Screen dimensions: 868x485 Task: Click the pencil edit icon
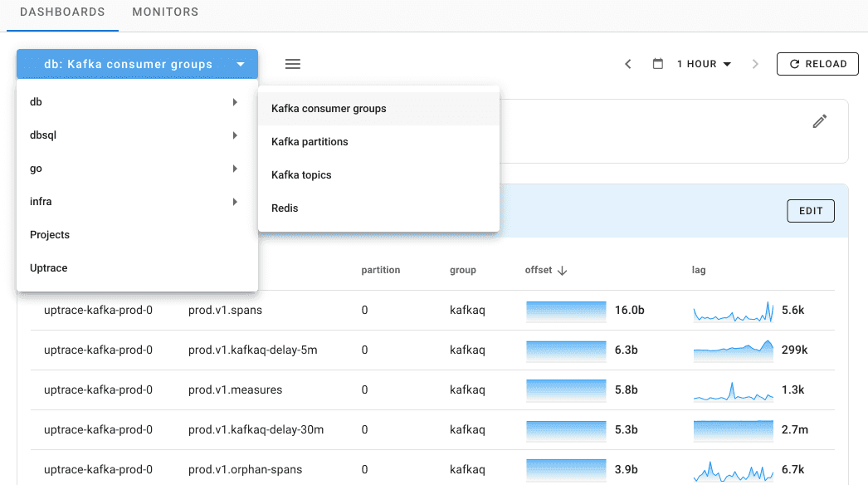[x=820, y=122]
